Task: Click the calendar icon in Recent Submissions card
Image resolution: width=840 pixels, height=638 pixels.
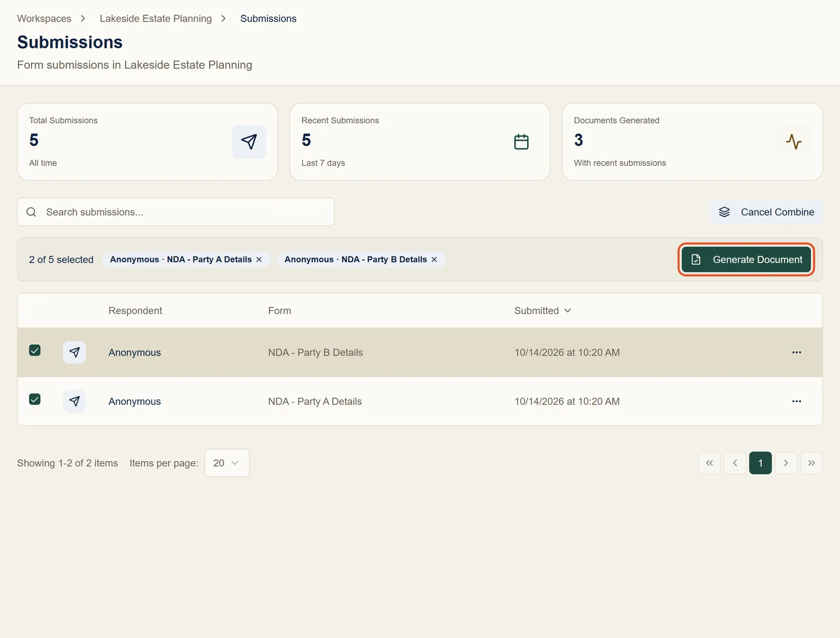Action: 521,142
